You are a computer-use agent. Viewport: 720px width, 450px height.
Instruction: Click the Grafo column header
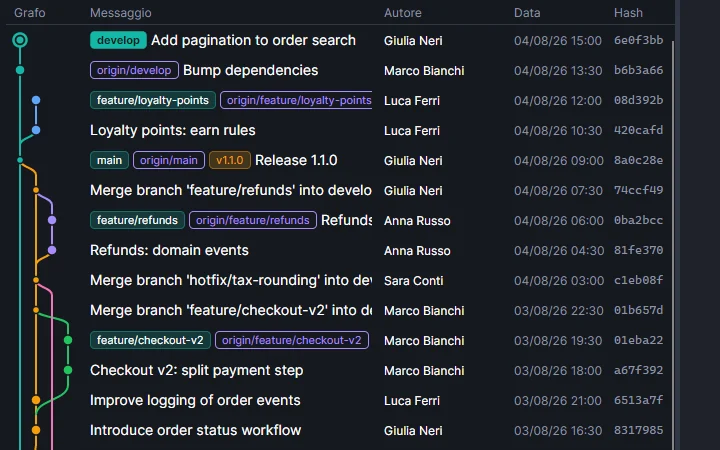point(29,13)
